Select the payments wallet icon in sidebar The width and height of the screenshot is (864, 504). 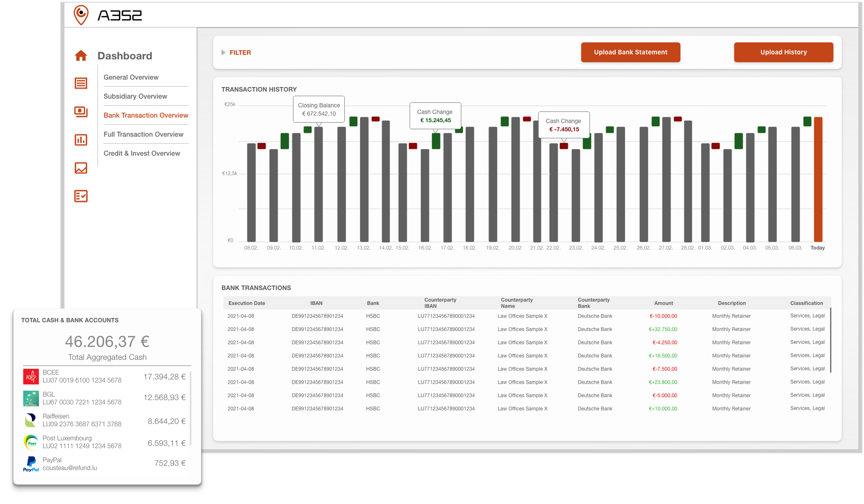point(81,112)
